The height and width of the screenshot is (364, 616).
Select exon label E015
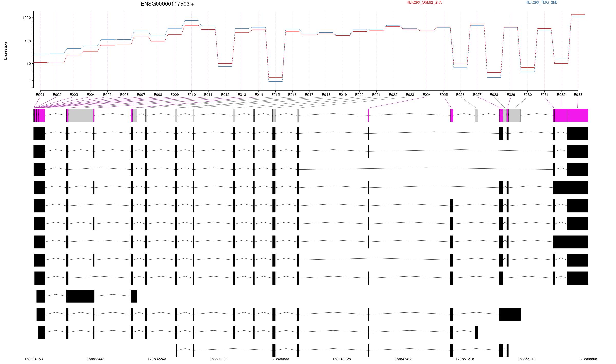(x=275, y=95)
